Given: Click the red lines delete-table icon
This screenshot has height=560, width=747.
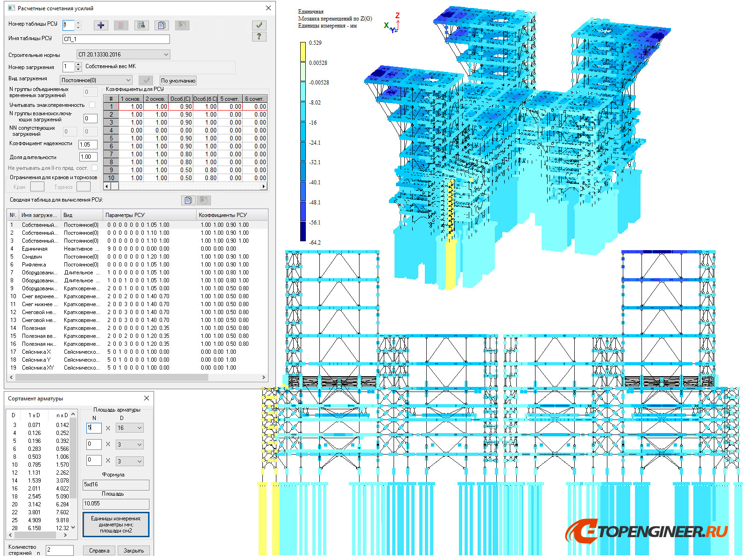Looking at the screenshot, I should [x=121, y=26].
